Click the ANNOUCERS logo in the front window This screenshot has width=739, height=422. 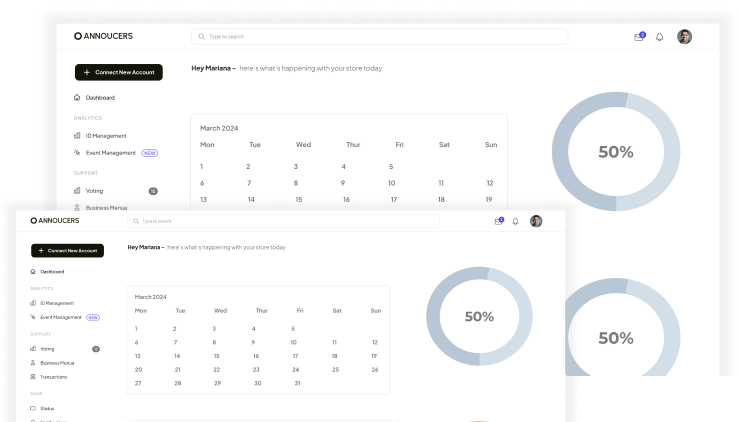coord(54,220)
